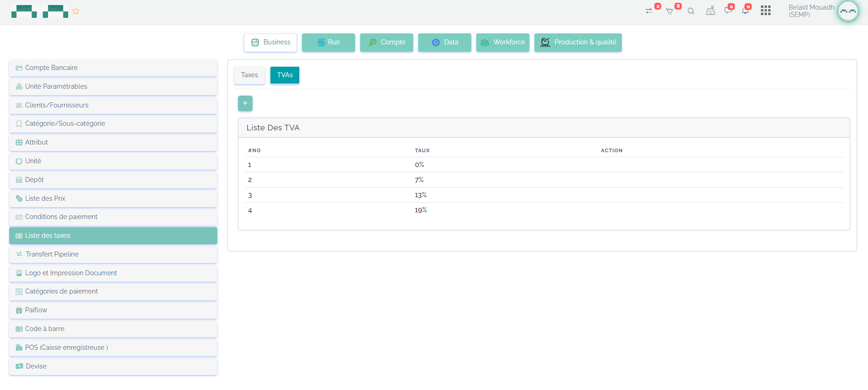Image resolution: width=868 pixels, height=390 pixels.
Task: Click the Devise money icon
Action: [x=20, y=366]
